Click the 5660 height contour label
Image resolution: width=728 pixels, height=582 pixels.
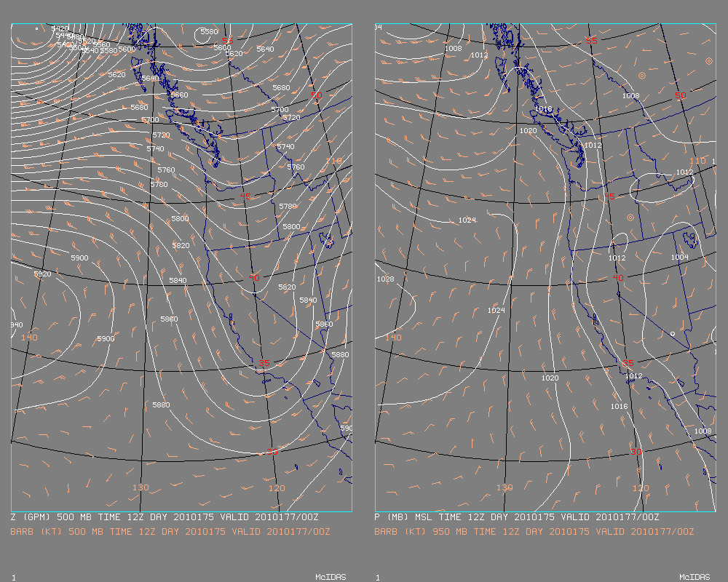[179, 95]
